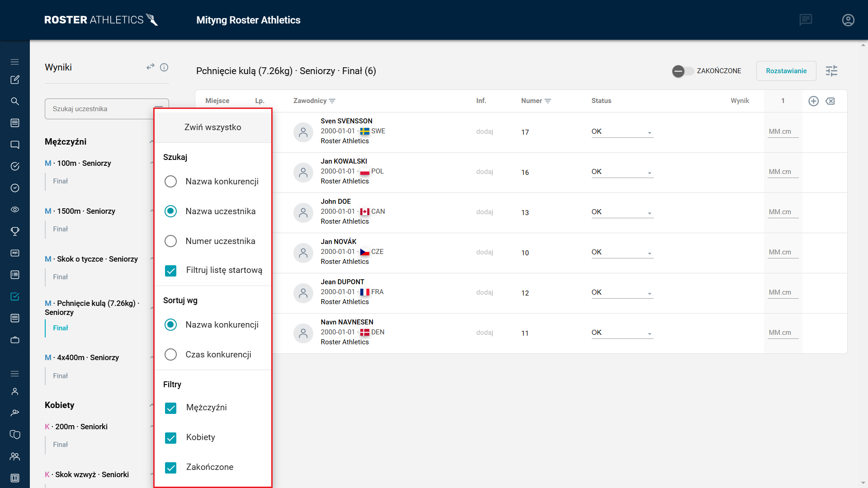Click the add attempt column plus icon

click(x=813, y=101)
